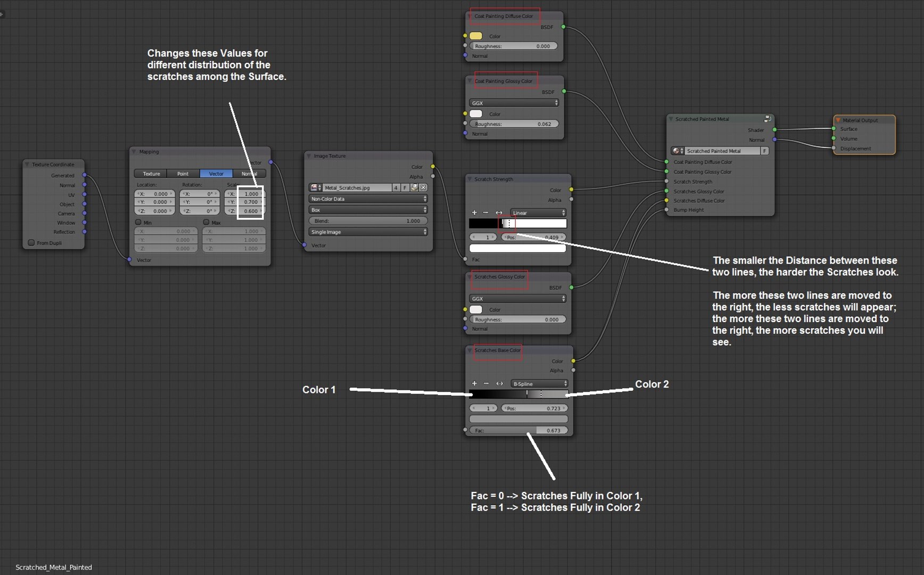Click the Fac slider in Scratches Base Color
924x575 pixels.
(x=519, y=430)
